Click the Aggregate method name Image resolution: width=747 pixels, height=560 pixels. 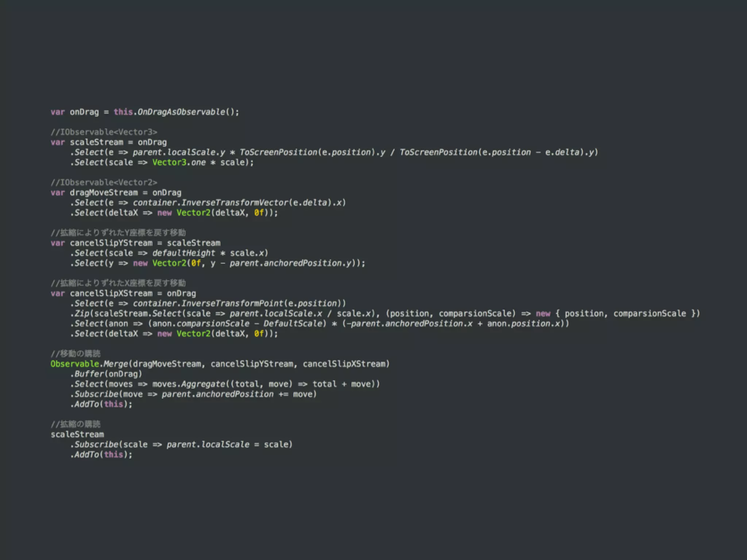[x=203, y=384]
